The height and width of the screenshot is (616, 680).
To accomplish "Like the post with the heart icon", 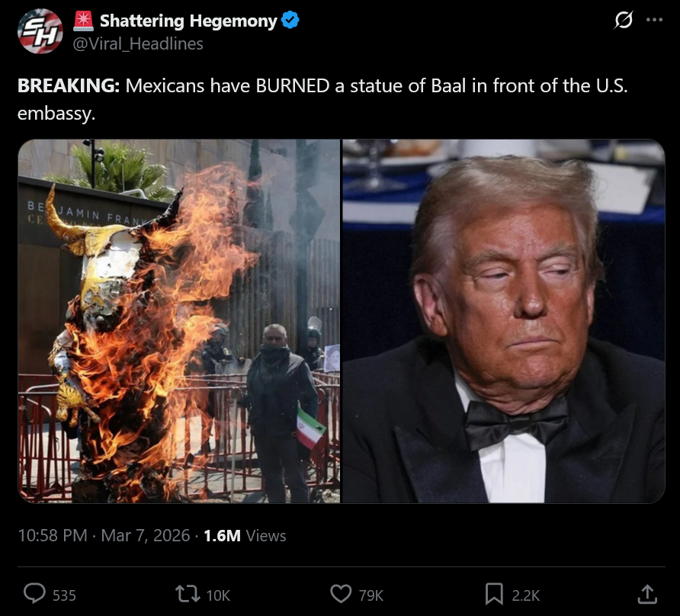I will pos(341,594).
